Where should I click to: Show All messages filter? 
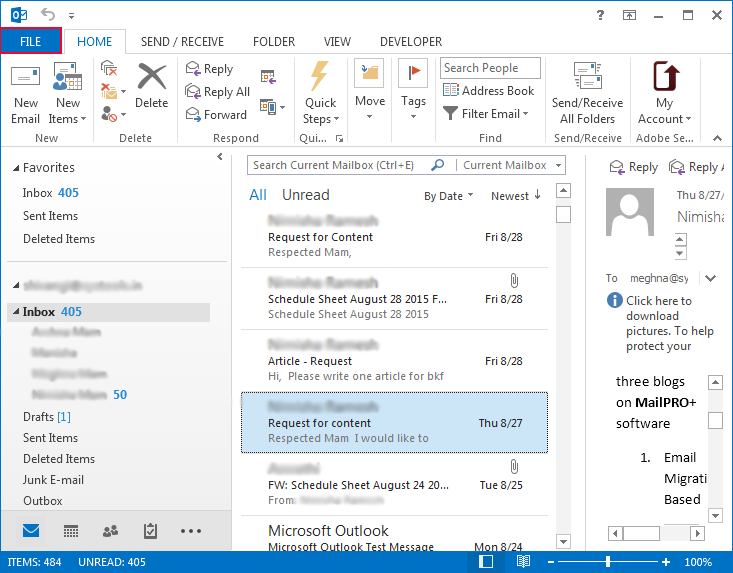[258, 195]
